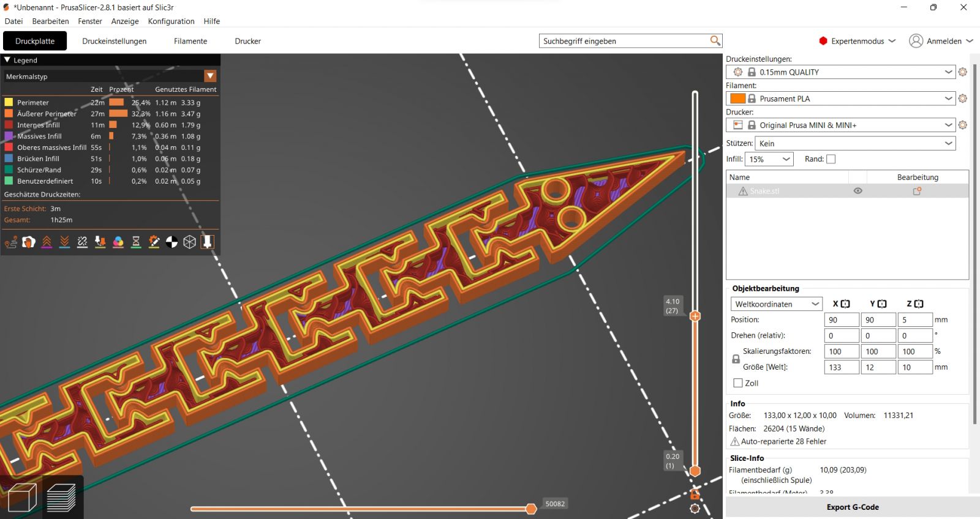980x519 pixels.
Task: Collapse the Legend panel triangle
Action: click(7, 60)
